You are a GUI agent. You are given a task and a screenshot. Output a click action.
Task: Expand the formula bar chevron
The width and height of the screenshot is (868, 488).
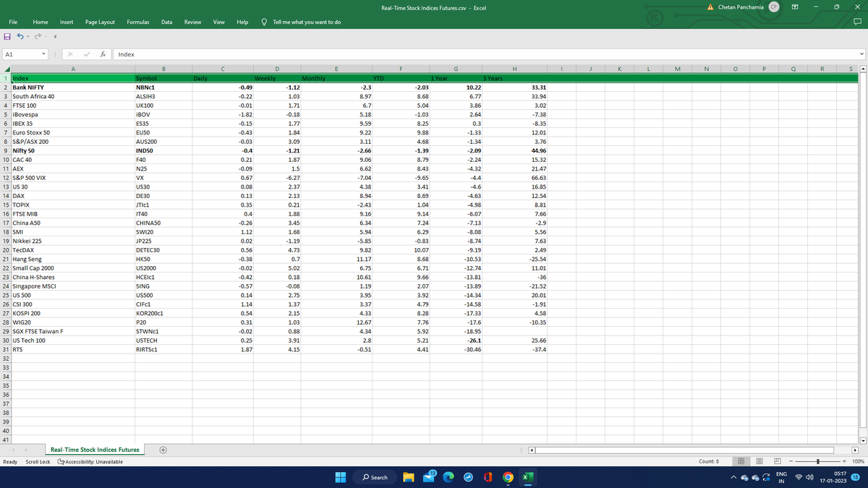coord(861,54)
